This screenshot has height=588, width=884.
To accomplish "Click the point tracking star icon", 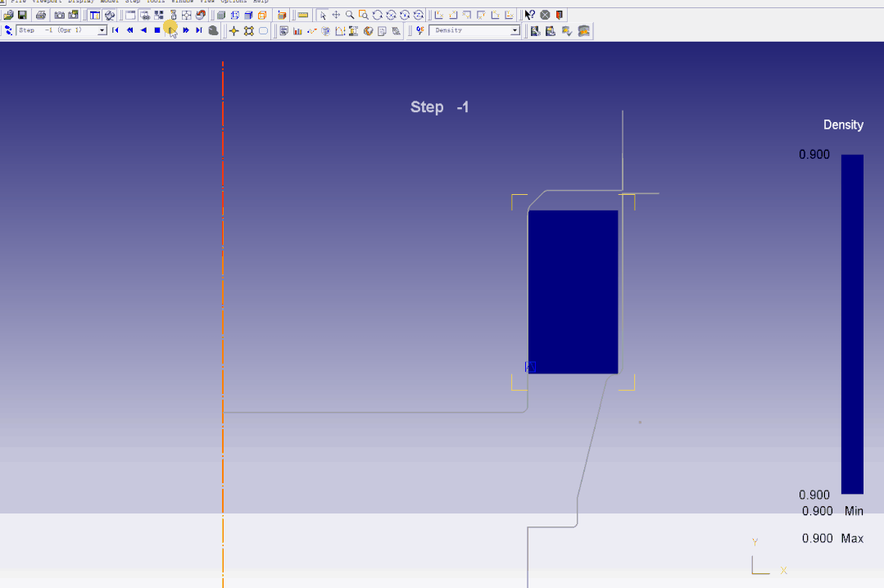I will 234,31.
